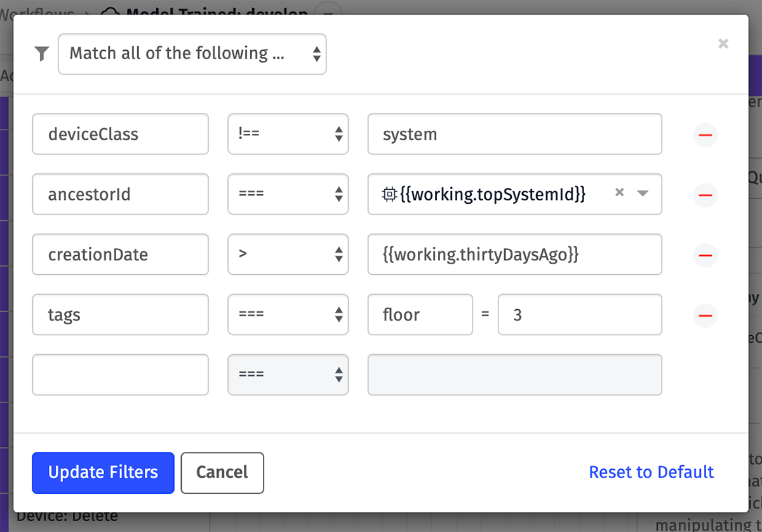Open the !== operator dropdown for deviceClass
This screenshot has width=762, height=532.
coord(288,134)
